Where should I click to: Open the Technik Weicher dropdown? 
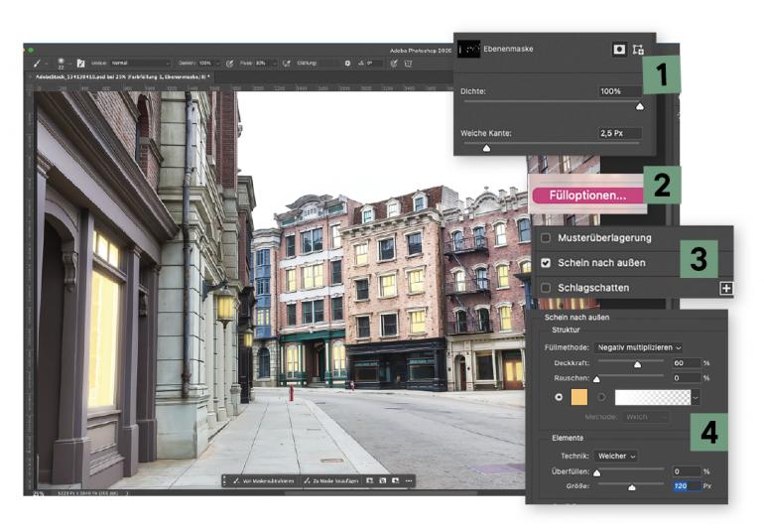pyautogui.click(x=617, y=457)
